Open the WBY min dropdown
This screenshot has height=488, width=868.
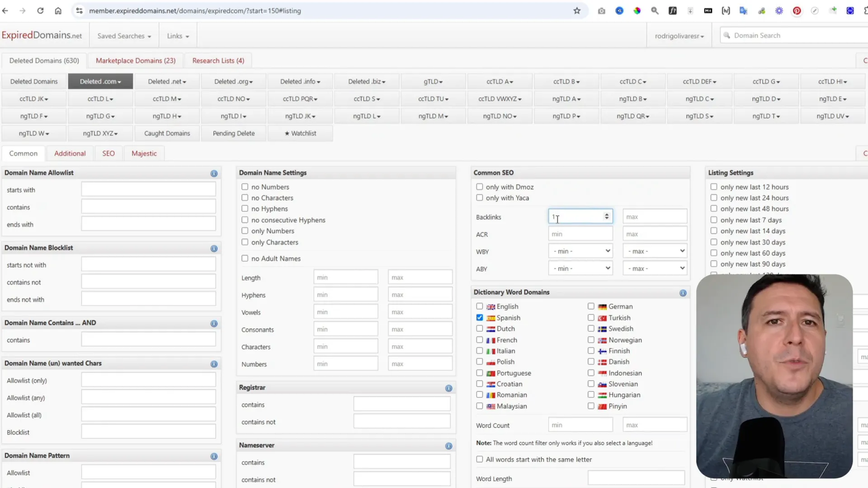[x=580, y=251]
